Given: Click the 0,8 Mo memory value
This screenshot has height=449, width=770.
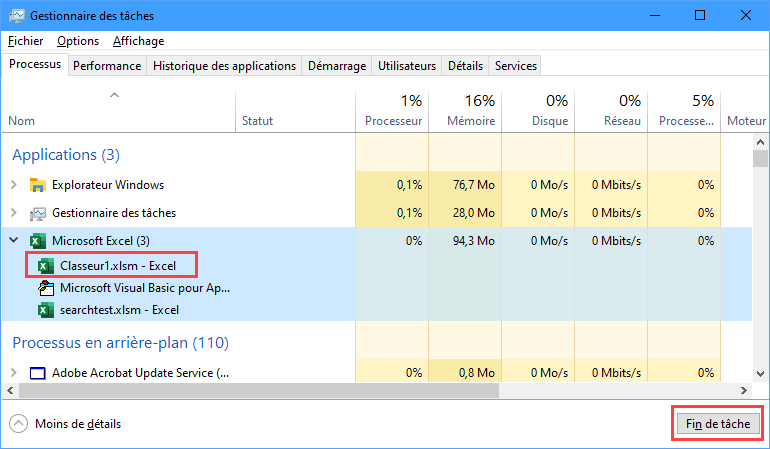Looking at the screenshot, I should tap(476, 373).
